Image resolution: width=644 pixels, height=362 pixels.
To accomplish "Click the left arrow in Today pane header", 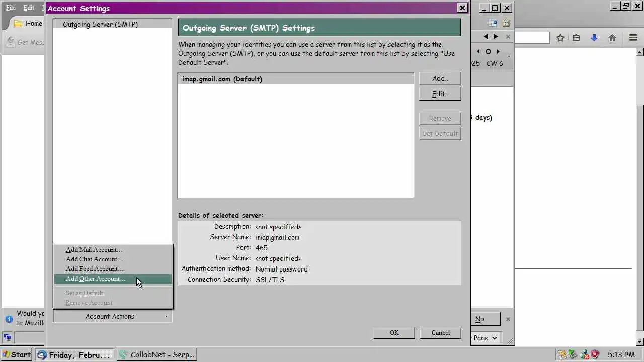I will (x=486, y=37).
